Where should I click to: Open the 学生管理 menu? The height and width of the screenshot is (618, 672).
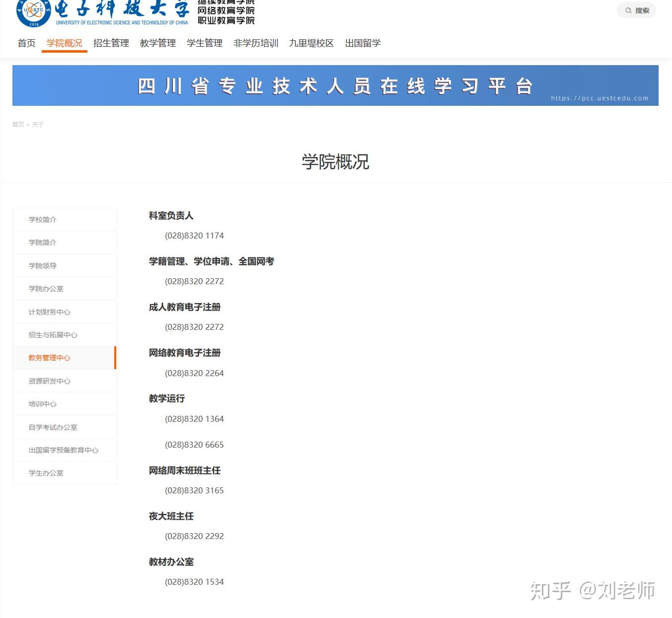click(x=205, y=43)
